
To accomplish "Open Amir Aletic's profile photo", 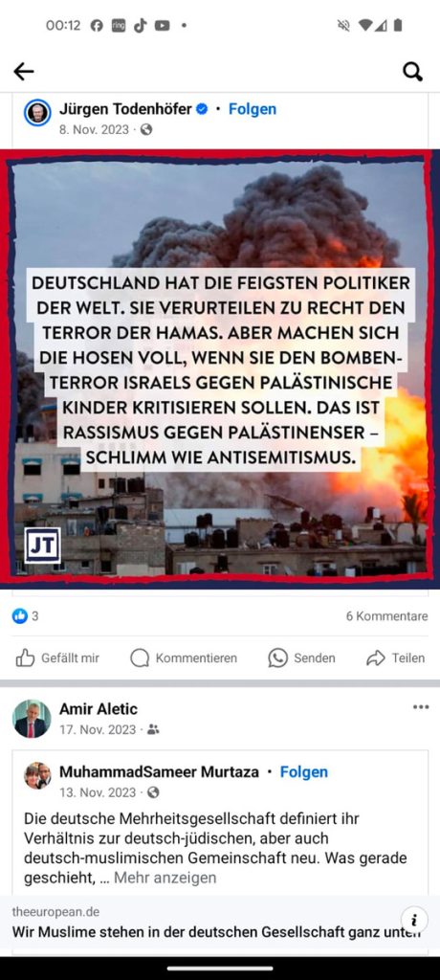I will [32, 719].
